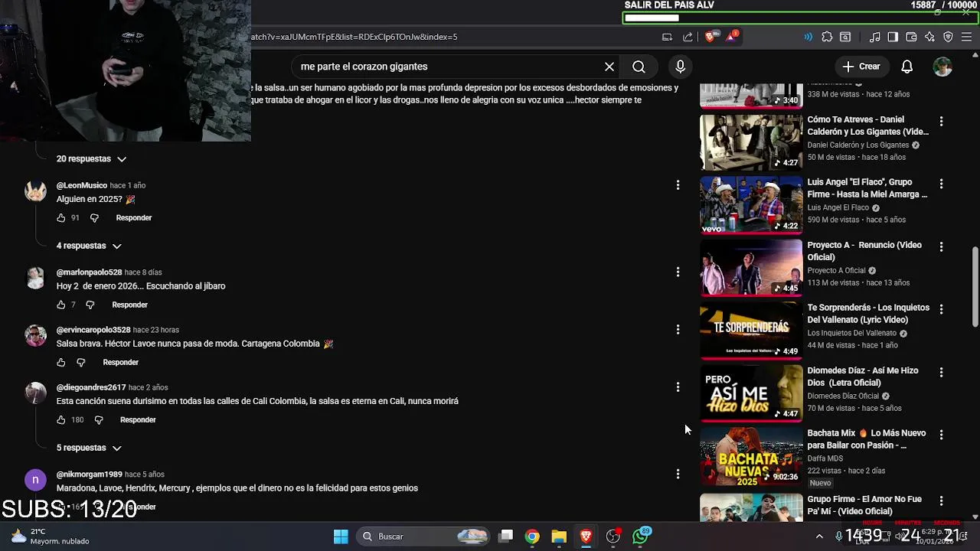Viewport: 980px width, 551px height.
Task: Open the weather widget showing 21°C
Action: (x=50, y=536)
